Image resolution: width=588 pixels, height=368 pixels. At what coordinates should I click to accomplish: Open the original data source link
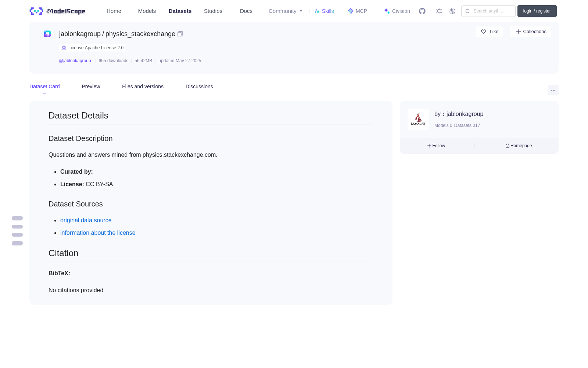86,220
